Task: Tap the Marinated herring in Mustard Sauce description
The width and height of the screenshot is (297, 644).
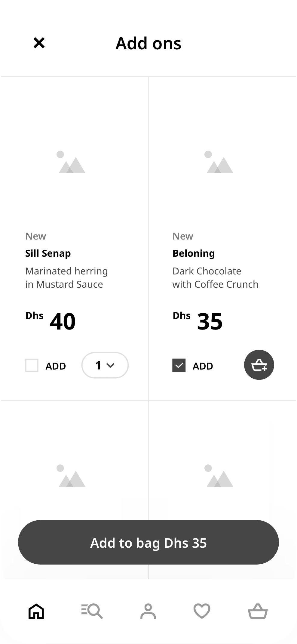Action: tap(66, 277)
